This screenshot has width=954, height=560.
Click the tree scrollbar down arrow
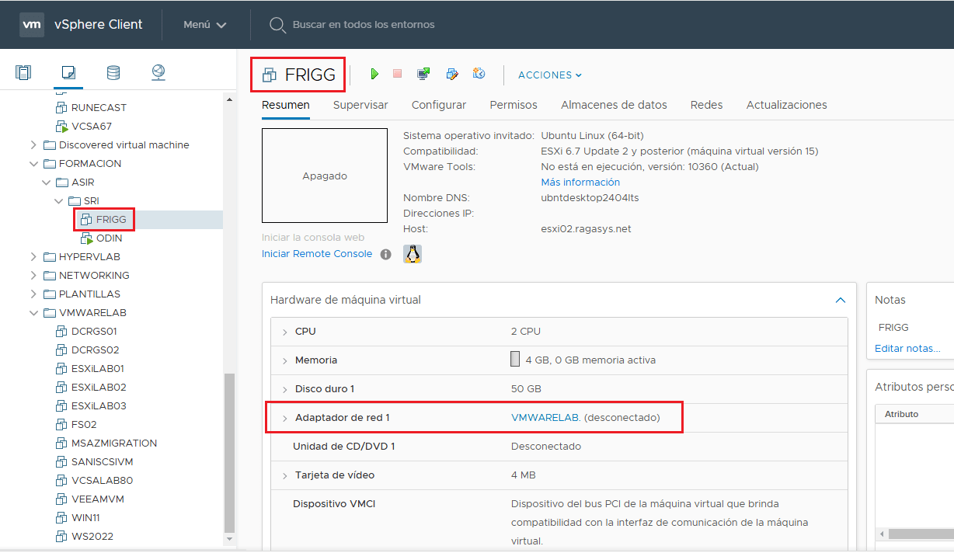(x=228, y=538)
